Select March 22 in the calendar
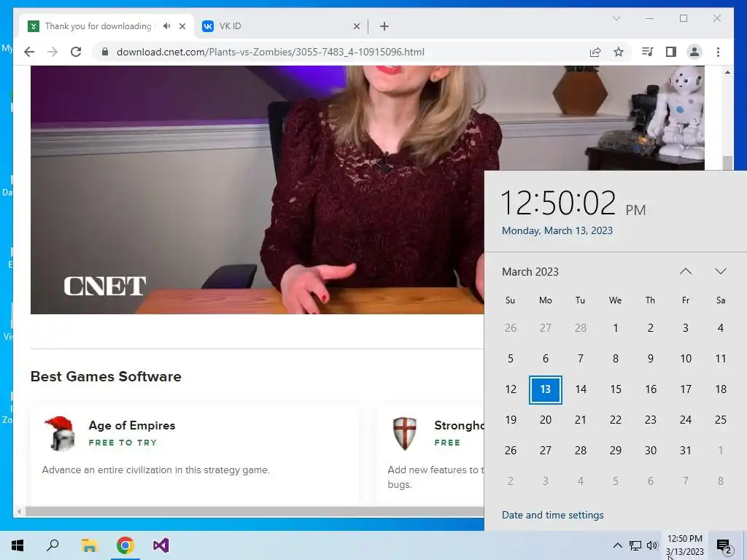Image resolution: width=747 pixels, height=560 pixels. pyautogui.click(x=616, y=420)
